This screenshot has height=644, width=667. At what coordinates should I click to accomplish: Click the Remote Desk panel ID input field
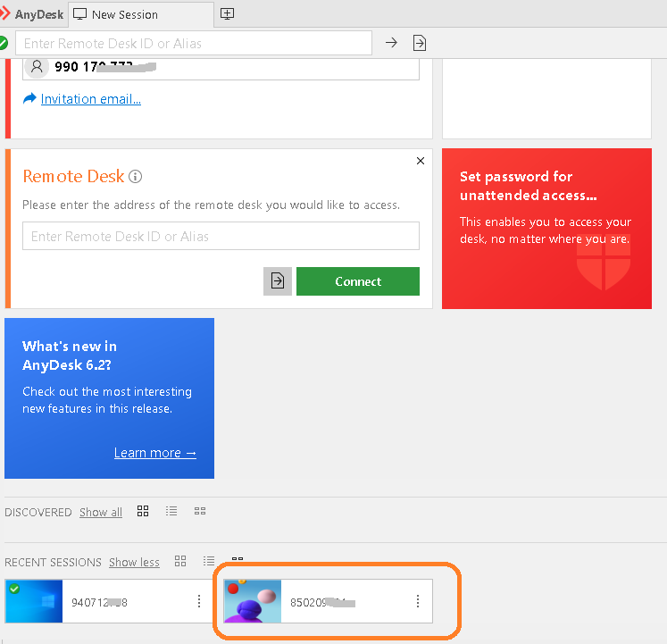[x=221, y=236]
